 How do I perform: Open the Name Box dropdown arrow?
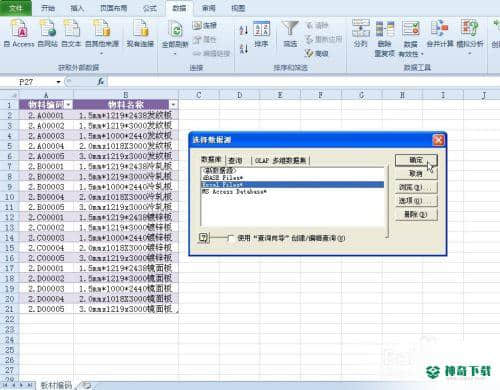click(x=59, y=82)
